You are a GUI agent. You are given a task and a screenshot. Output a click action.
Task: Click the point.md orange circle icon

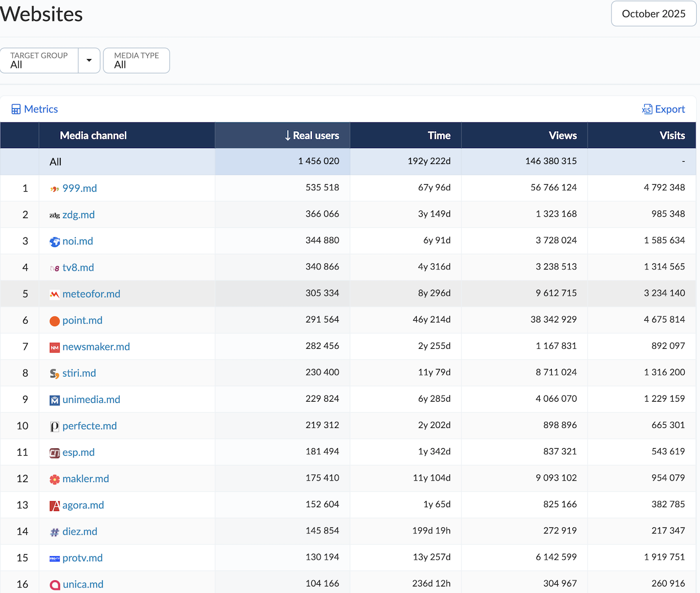tap(55, 321)
